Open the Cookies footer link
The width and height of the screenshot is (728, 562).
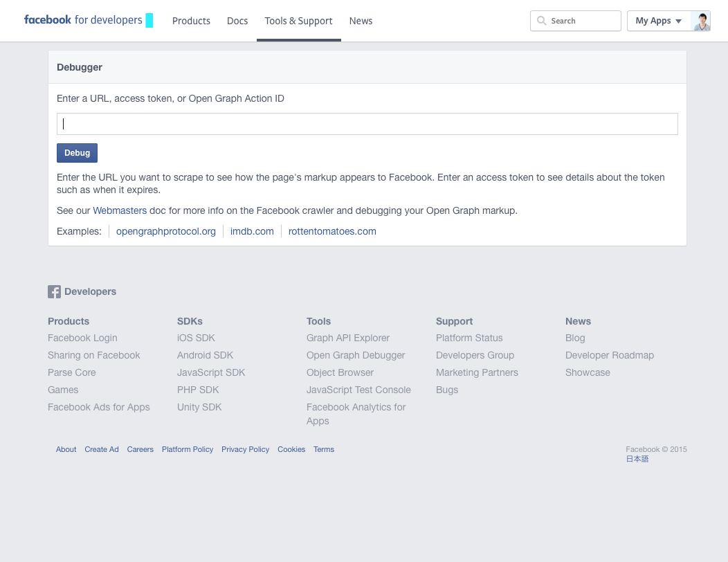[291, 449]
